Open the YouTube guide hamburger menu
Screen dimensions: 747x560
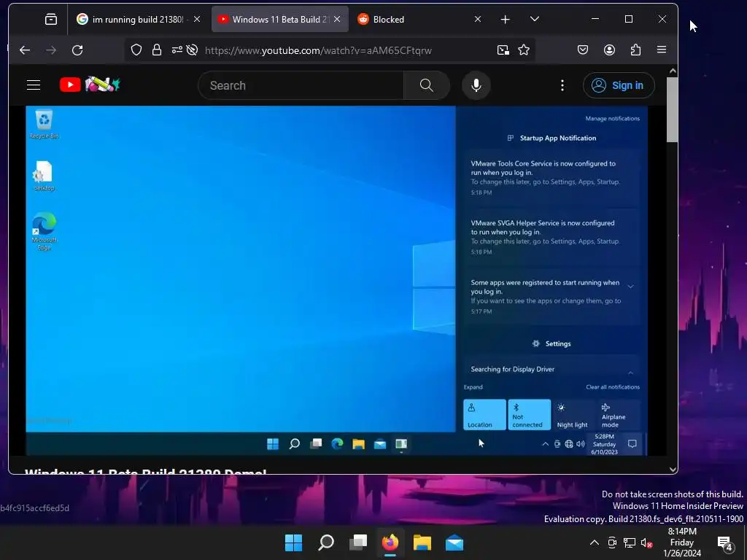click(34, 85)
